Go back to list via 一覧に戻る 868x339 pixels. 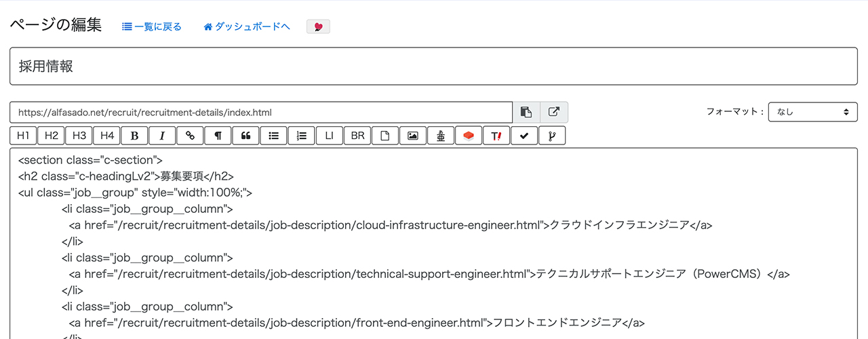click(x=152, y=27)
